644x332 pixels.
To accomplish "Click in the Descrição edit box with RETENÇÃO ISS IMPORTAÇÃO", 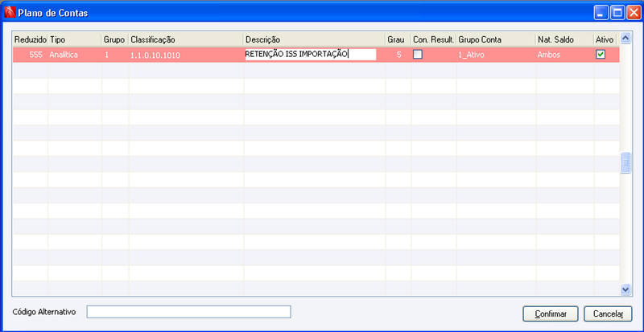I will pyautogui.click(x=311, y=54).
